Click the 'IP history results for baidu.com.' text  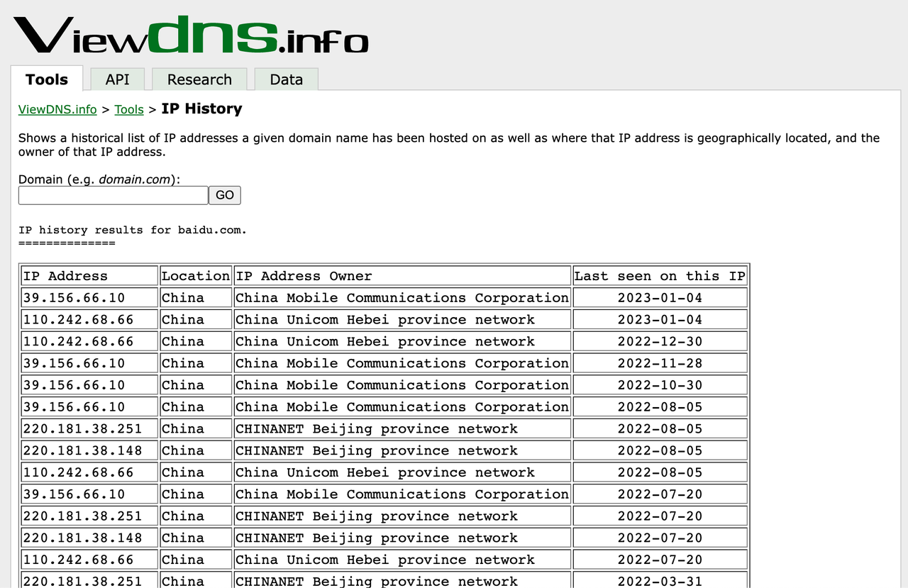(133, 230)
